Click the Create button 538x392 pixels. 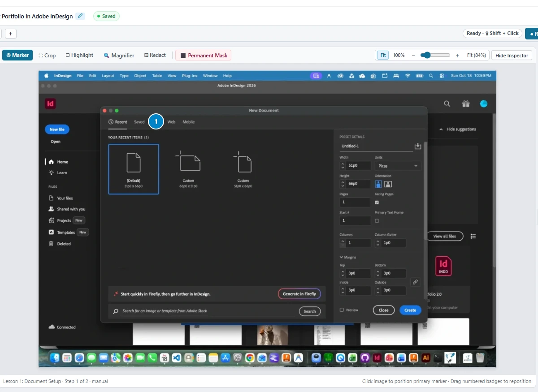(410, 310)
